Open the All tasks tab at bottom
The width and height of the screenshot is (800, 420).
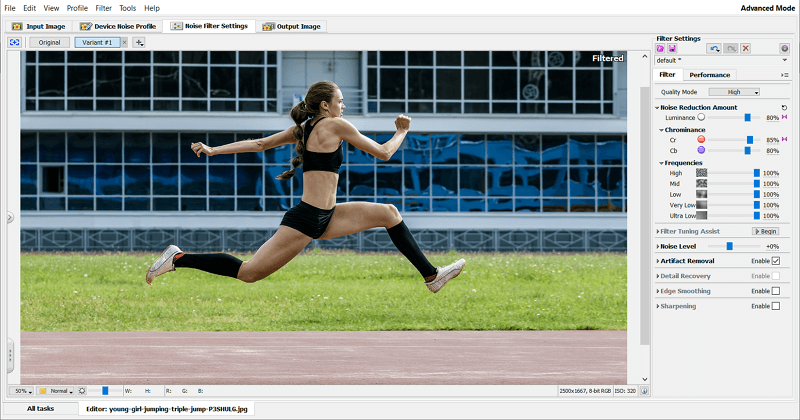pyautogui.click(x=40, y=409)
